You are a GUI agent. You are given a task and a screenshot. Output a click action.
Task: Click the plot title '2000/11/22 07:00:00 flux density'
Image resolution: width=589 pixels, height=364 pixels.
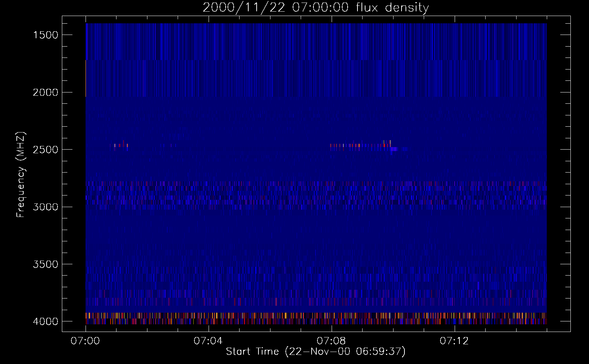316,8
